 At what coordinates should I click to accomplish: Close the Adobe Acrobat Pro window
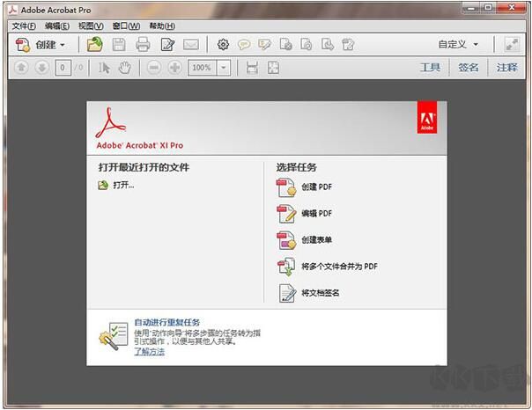pos(512,7)
